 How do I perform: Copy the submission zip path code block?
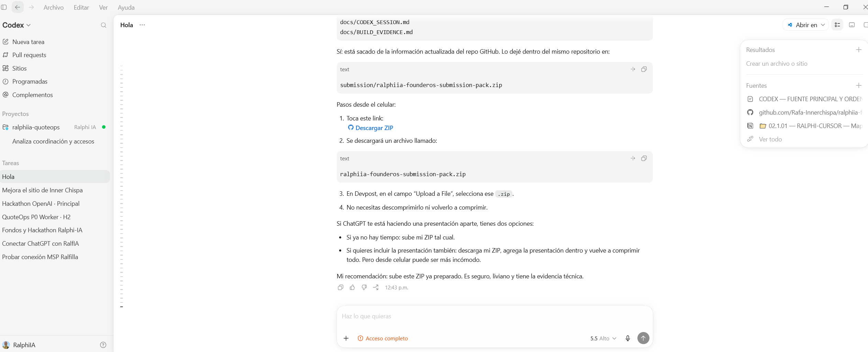pyautogui.click(x=644, y=69)
